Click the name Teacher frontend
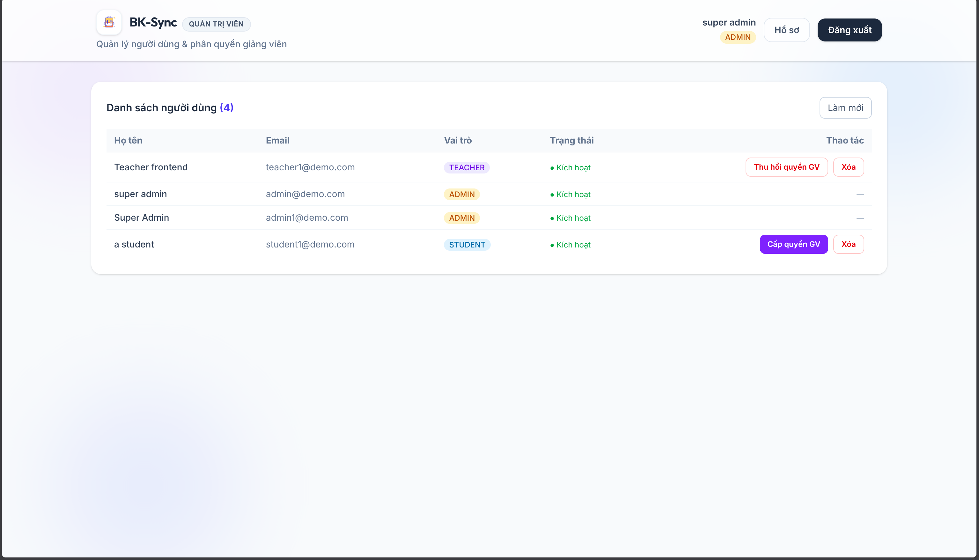979x560 pixels. (151, 167)
